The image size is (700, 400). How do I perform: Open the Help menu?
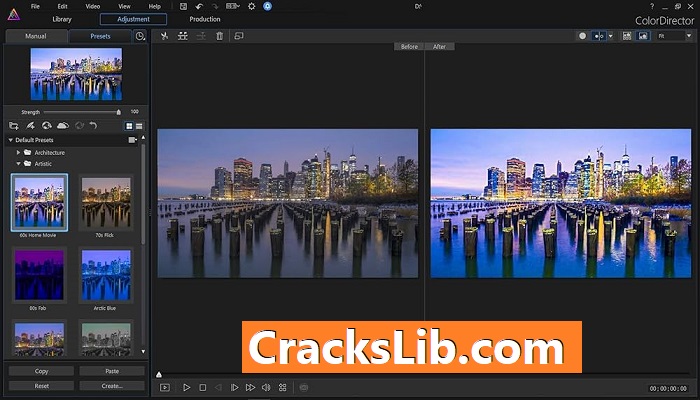click(154, 6)
